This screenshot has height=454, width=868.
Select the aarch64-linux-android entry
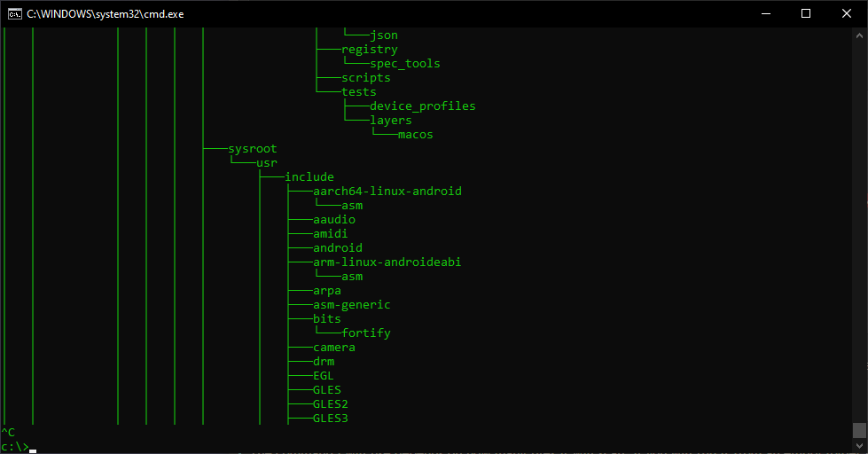coord(387,191)
